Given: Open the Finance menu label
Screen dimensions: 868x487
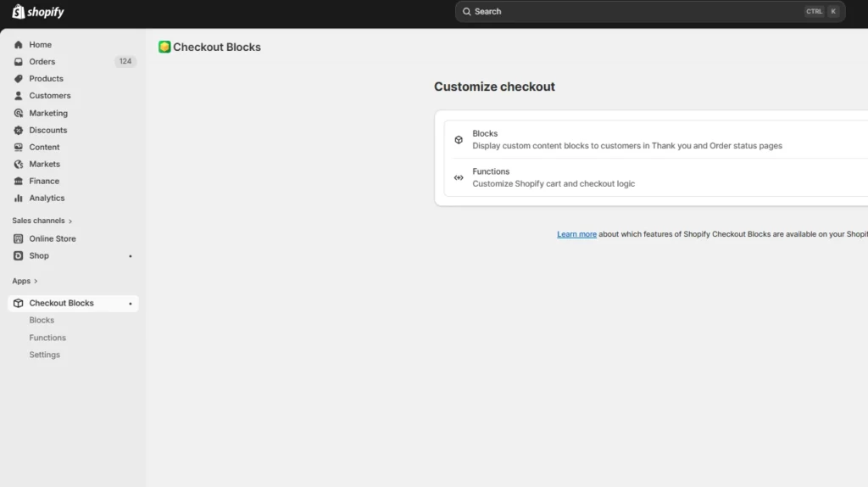Looking at the screenshot, I should click(44, 182).
